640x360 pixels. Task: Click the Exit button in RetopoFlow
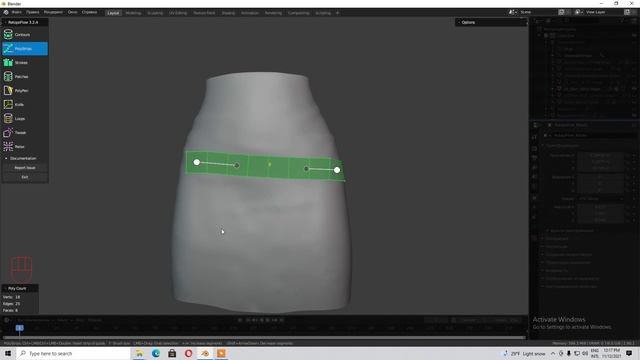25,177
